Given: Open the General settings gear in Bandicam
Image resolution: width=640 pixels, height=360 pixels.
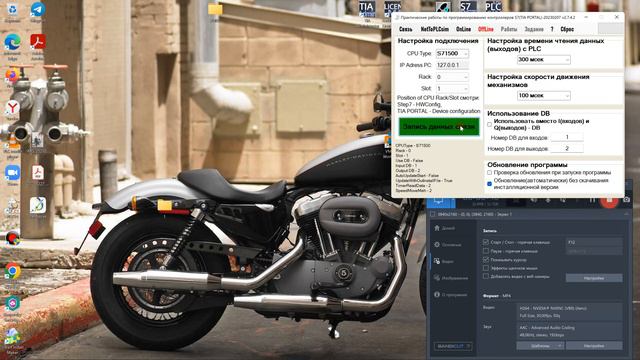Looking at the screenshot, I should point(448,245).
